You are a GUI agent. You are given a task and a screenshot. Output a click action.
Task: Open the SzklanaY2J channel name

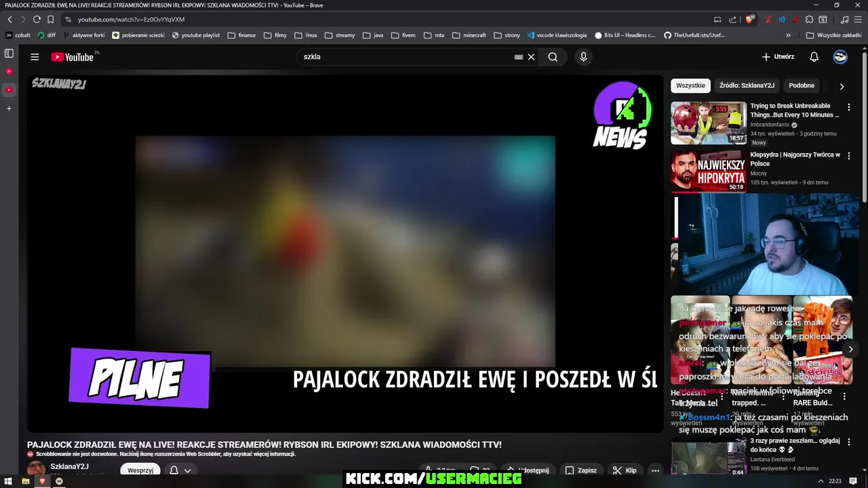pyautogui.click(x=69, y=466)
